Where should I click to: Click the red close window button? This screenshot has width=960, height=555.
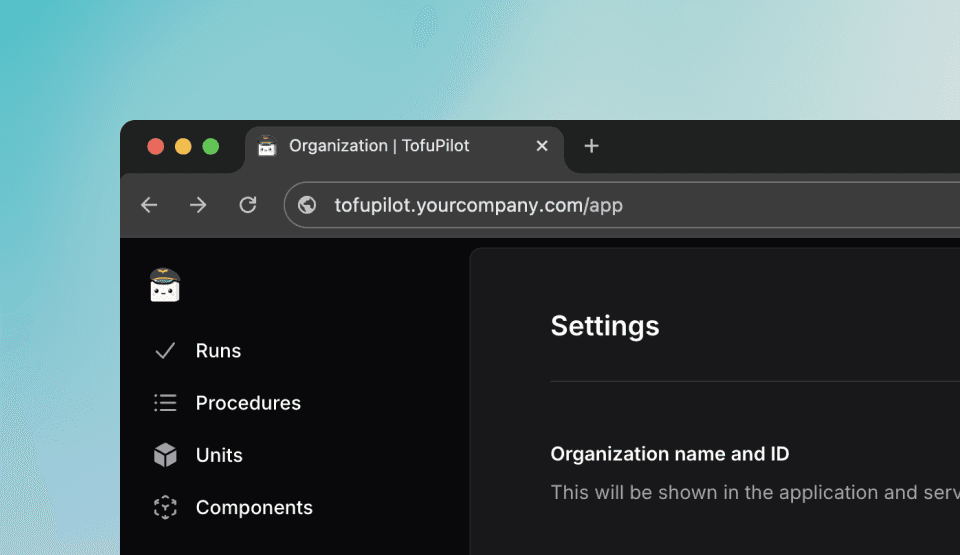(x=156, y=146)
